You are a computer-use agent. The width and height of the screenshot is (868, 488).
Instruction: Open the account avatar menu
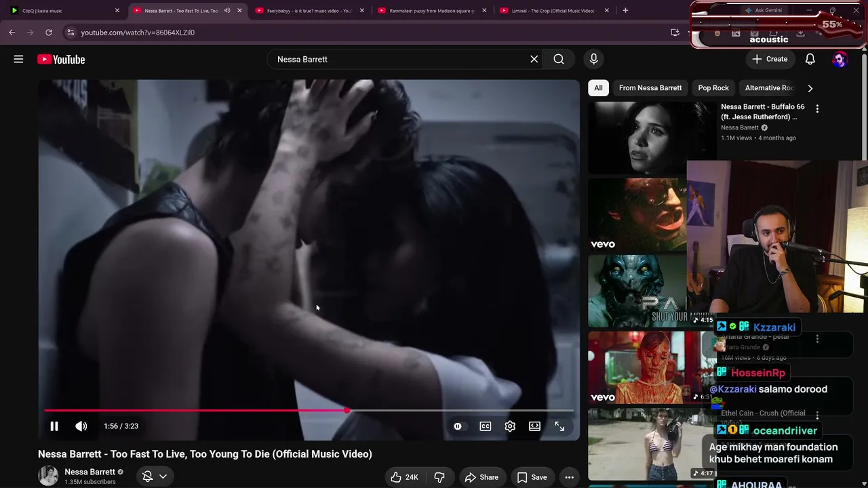(840, 60)
